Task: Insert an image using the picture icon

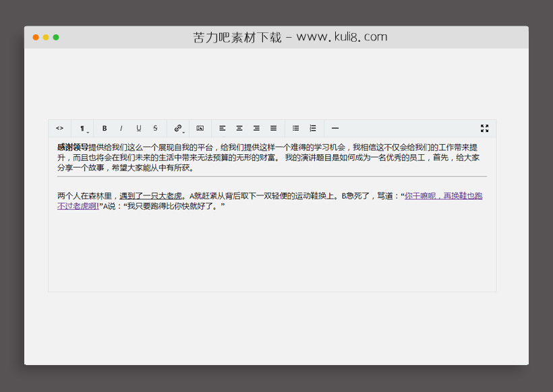Action: click(200, 128)
